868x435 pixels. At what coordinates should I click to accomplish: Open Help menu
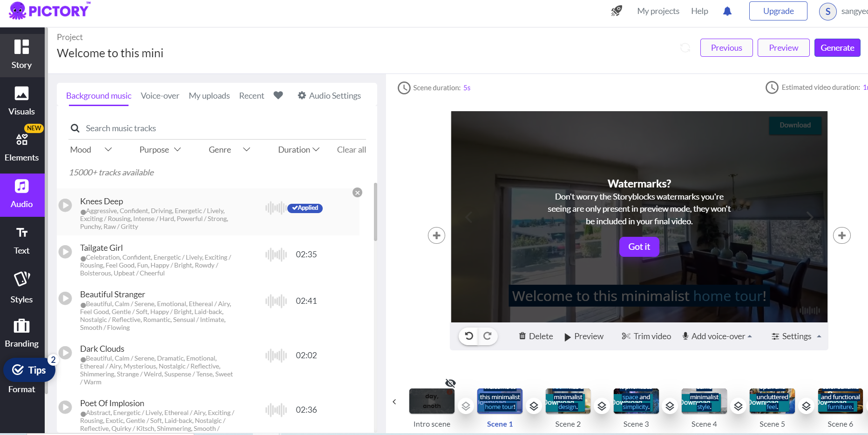[x=699, y=11]
